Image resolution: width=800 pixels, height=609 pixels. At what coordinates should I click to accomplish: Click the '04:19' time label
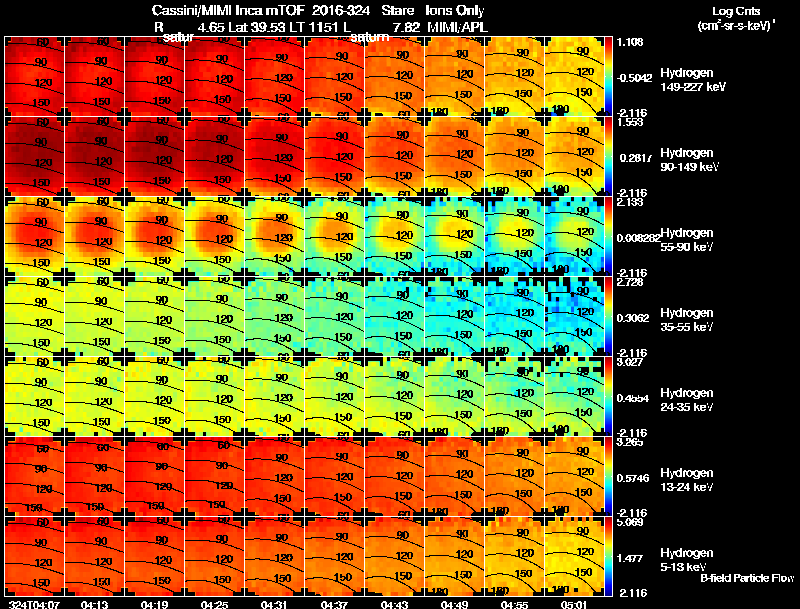click(x=155, y=604)
